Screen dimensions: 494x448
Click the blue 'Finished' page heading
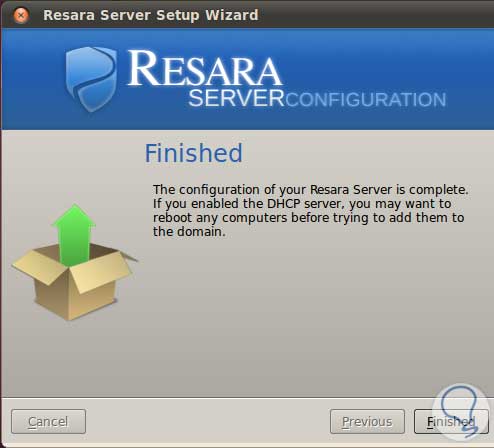(x=194, y=153)
